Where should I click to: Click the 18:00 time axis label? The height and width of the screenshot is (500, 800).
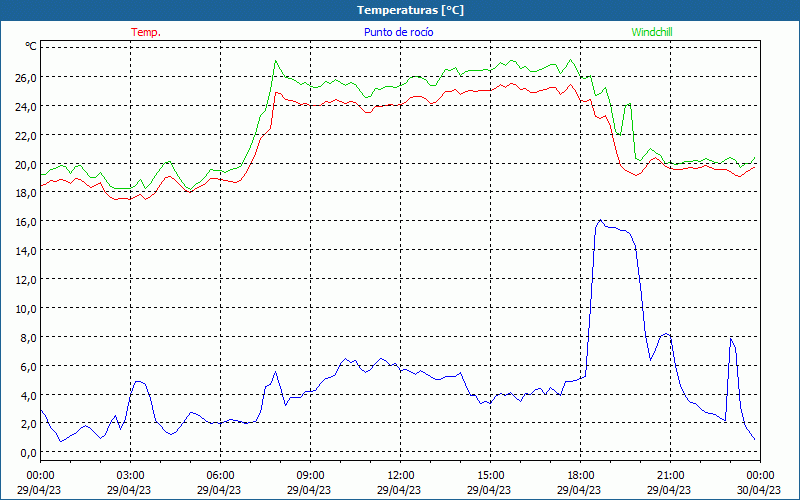point(581,476)
